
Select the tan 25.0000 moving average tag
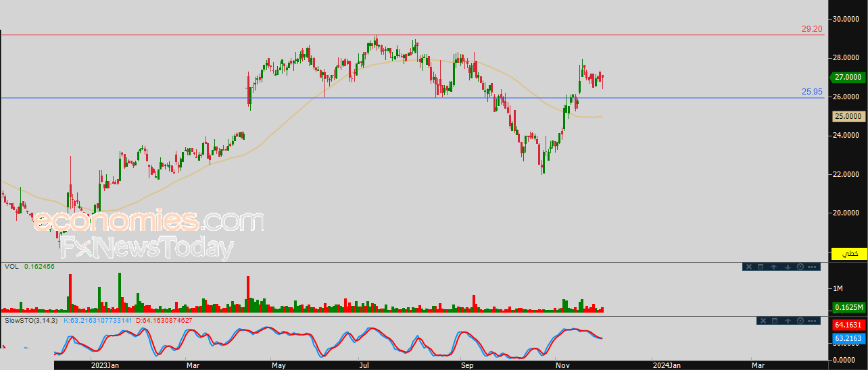tap(848, 116)
